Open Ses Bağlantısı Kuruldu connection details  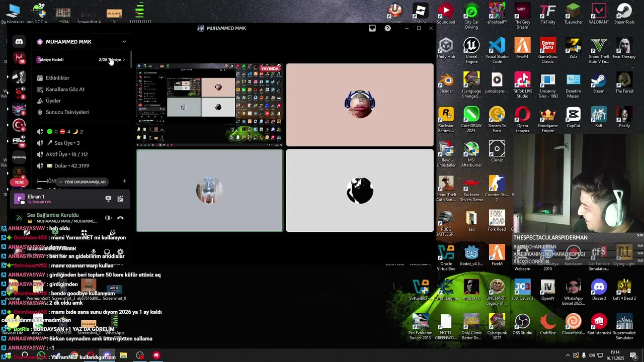tap(53, 215)
